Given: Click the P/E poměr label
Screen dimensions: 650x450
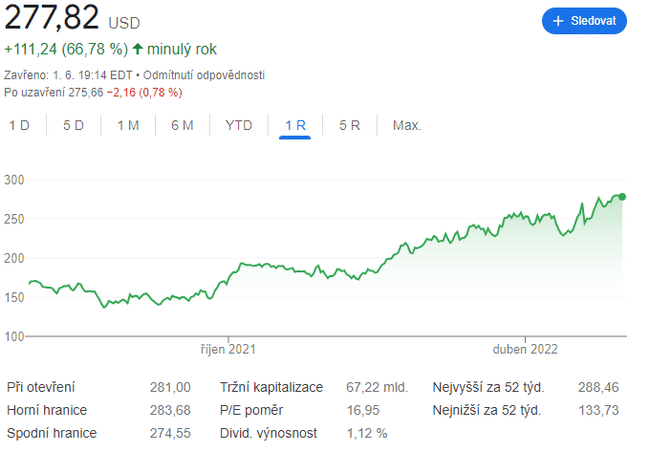Looking at the screenshot, I should point(251,410).
